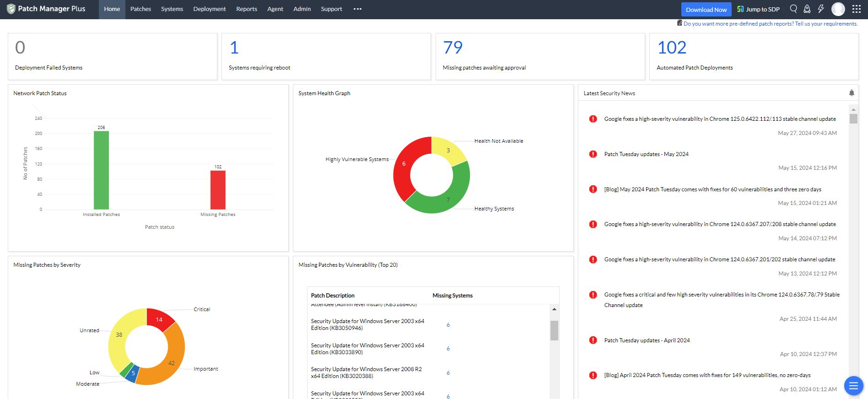Screen dimensions: 868x399
Task: Click alert icon beside Chrome 124.0.6367.78 news
Action: click(593, 295)
